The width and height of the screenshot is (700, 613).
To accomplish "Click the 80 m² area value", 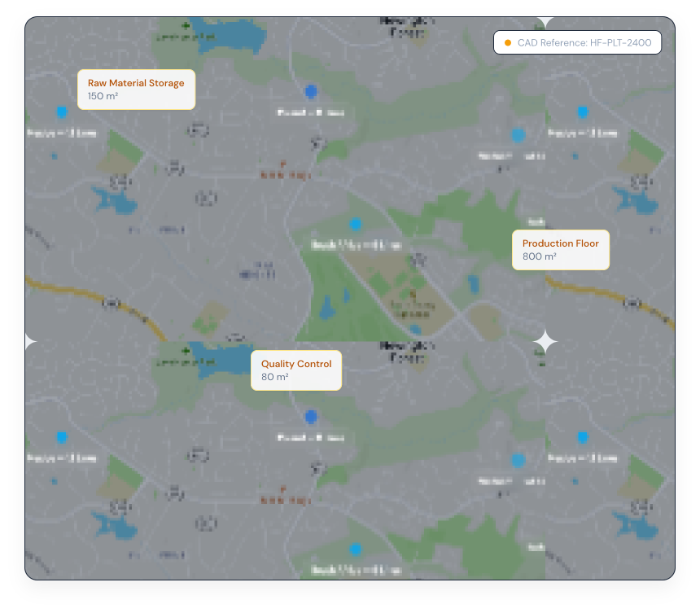I will click(x=274, y=377).
